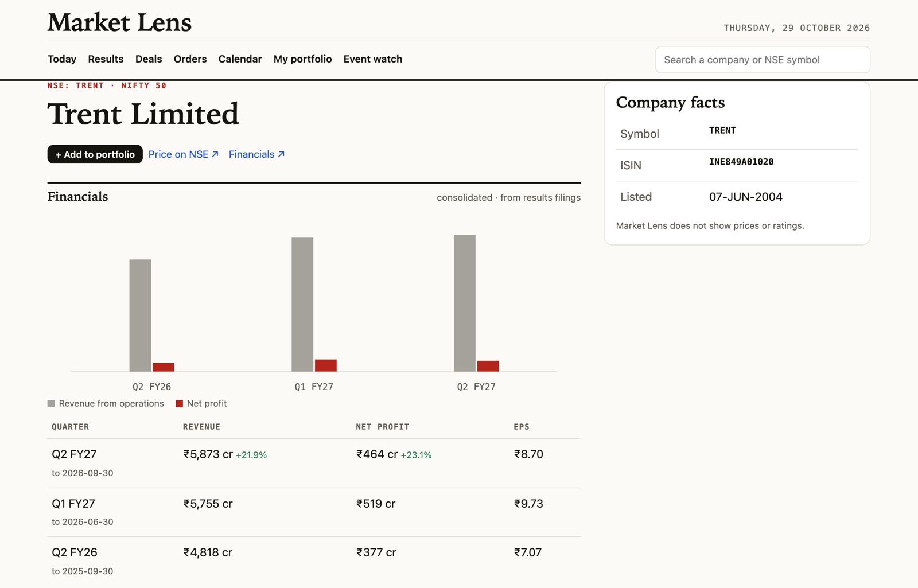
Task: Click the ₹4,818 cr revenue cell
Action: (x=208, y=552)
